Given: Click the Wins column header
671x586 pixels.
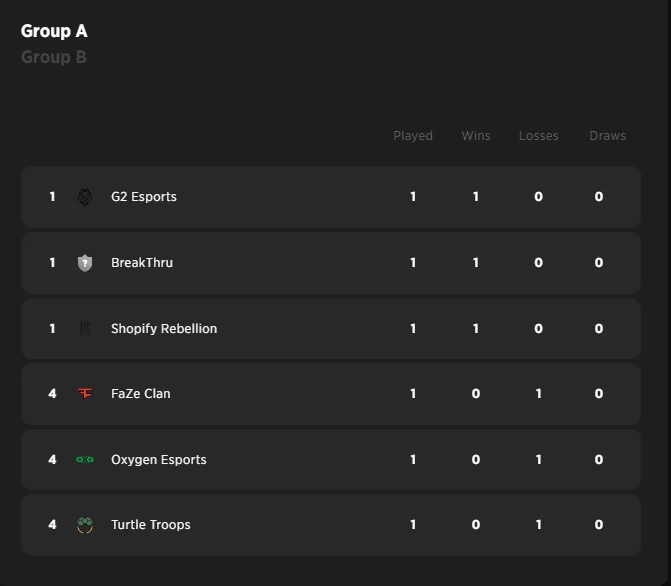Looking at the screenshot, I should point(476,136).
